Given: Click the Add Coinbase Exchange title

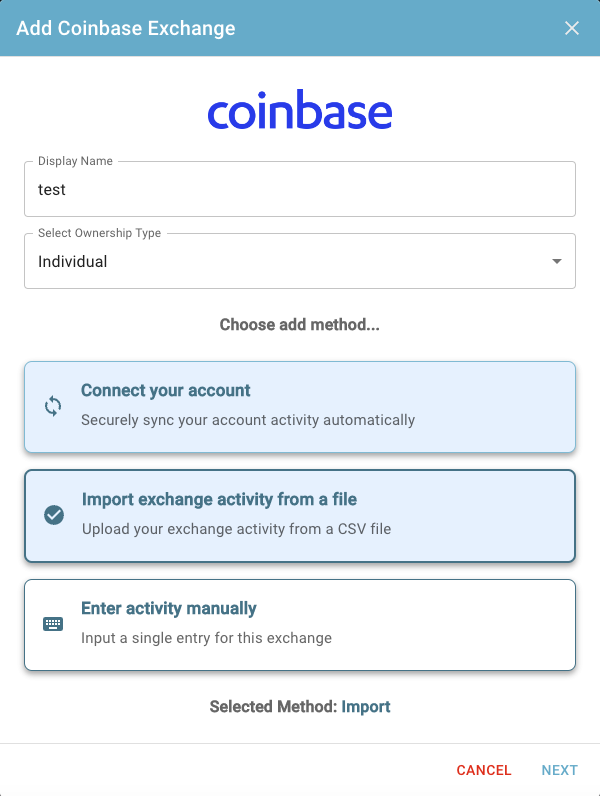Looking at the screenshot, I should click(x=126, y=28).
